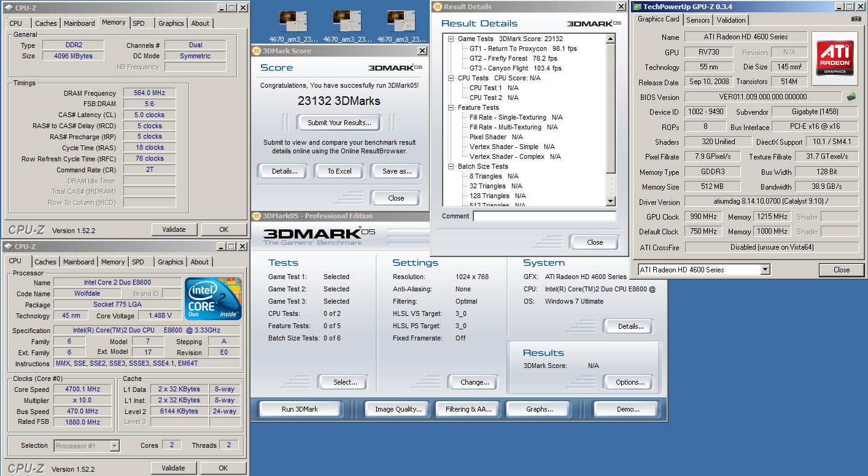The height and width of the screenshot is (476, 868).
Task: Click the To Excel button
Action: (x=339, y=171)
